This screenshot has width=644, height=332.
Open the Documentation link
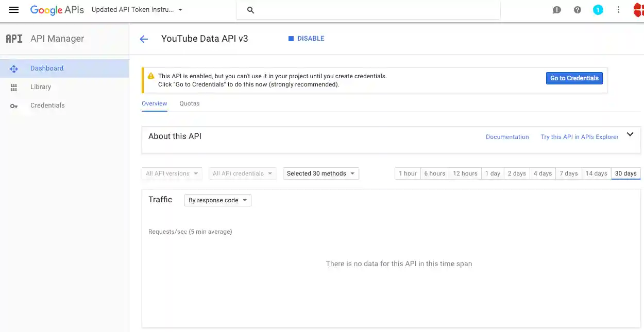(507, 137)
